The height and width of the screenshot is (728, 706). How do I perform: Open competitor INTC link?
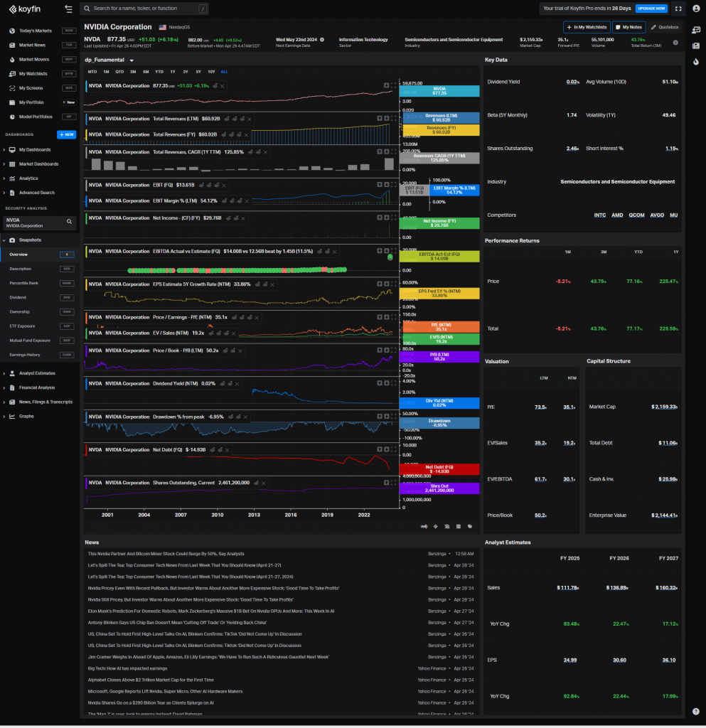coord(599,215)
